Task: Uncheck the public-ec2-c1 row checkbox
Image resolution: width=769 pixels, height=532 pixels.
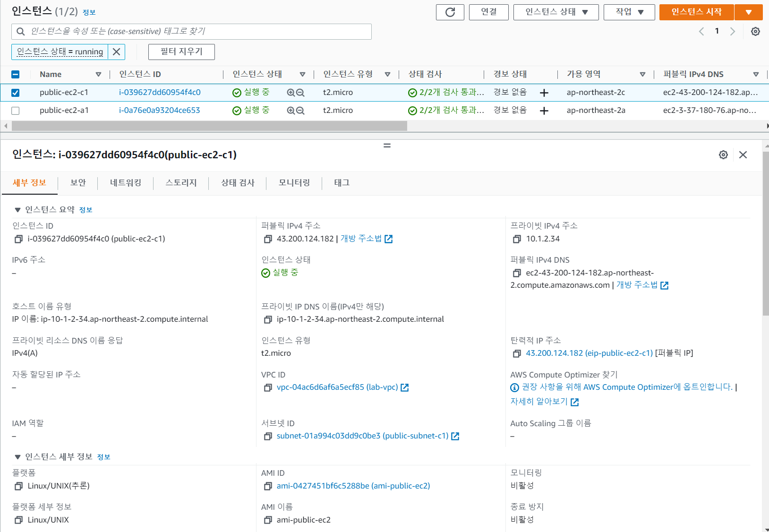Action: [15, 92]
